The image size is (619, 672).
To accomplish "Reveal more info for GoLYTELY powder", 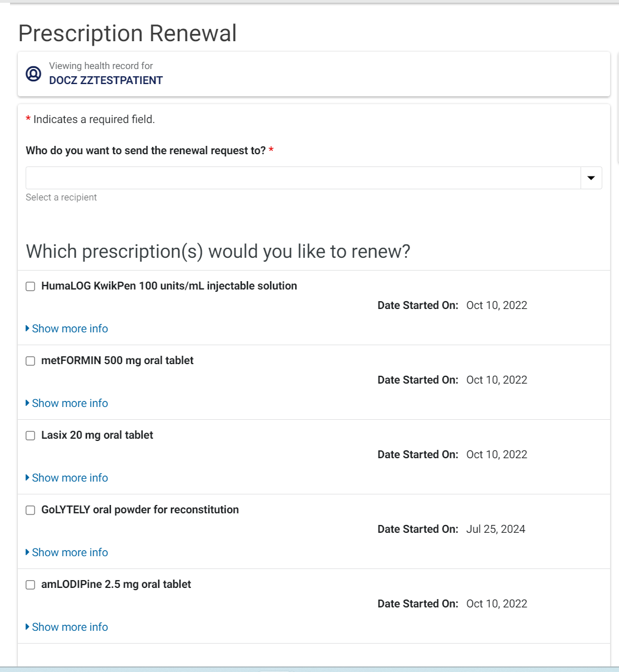I will 70,552.
